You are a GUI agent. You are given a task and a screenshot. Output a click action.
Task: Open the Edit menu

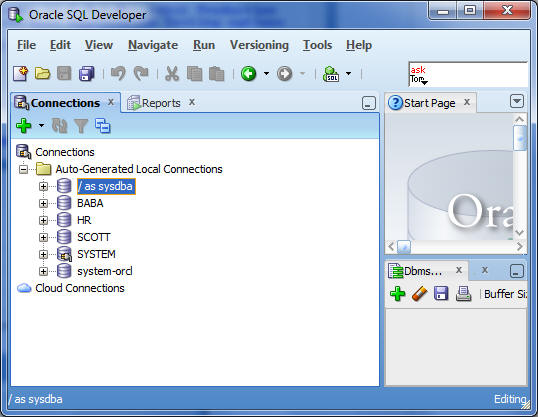[x=60, y=45]
